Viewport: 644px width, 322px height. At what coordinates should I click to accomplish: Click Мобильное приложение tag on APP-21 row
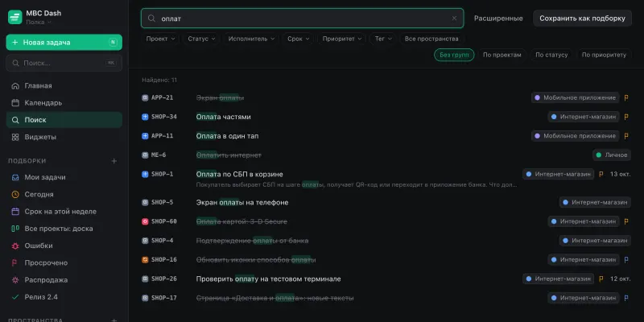[576, 97]
